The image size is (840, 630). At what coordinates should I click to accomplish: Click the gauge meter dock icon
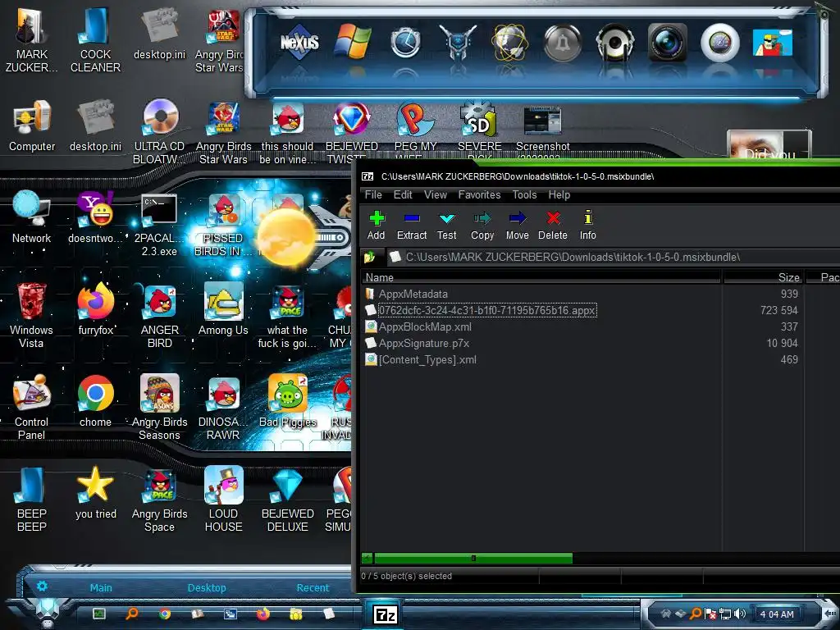point(720,43)
